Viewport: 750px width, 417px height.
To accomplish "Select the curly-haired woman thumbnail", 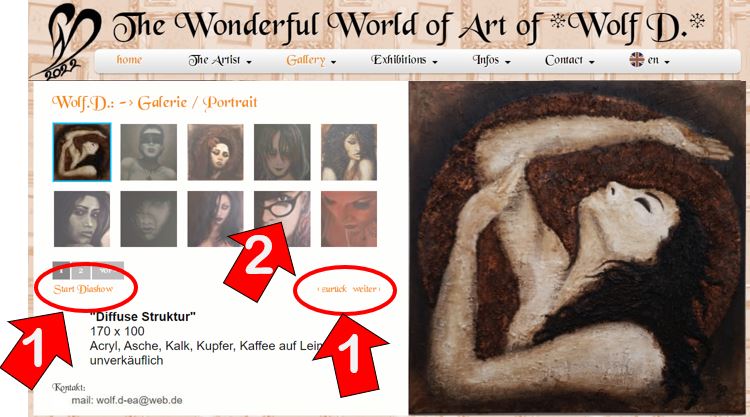I will click(349, 152).
